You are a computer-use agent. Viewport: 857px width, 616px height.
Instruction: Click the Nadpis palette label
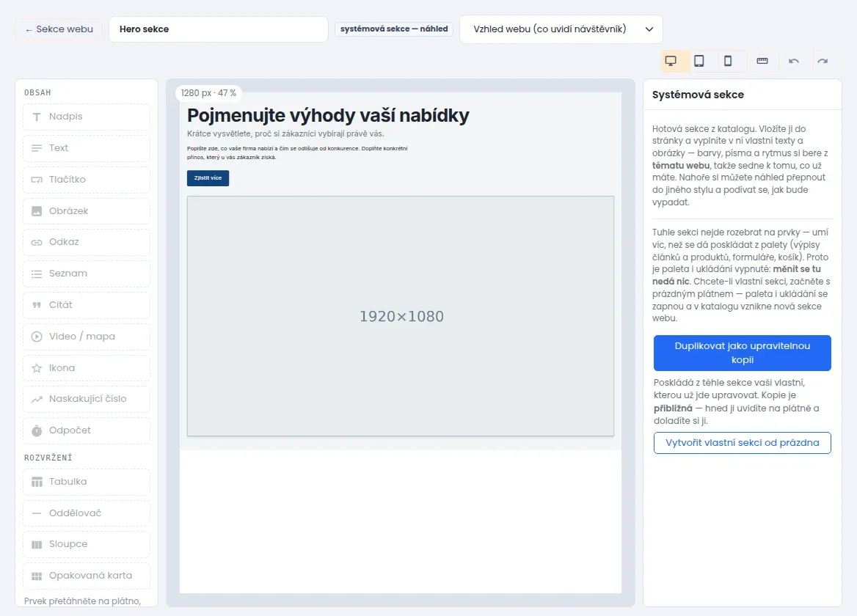[x=65, y=117]
